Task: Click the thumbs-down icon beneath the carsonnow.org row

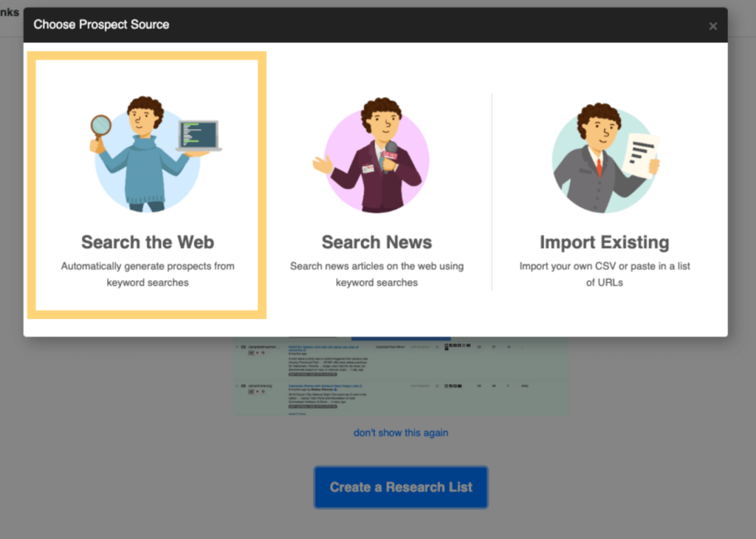Action: point(258,391)
